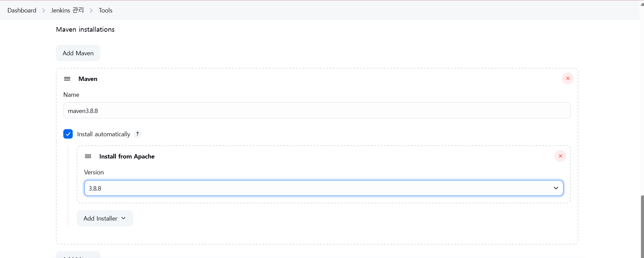This screenshot has height=258, width=644.
Task: Click the chevron in the Version select box
Action: [556, 188]
